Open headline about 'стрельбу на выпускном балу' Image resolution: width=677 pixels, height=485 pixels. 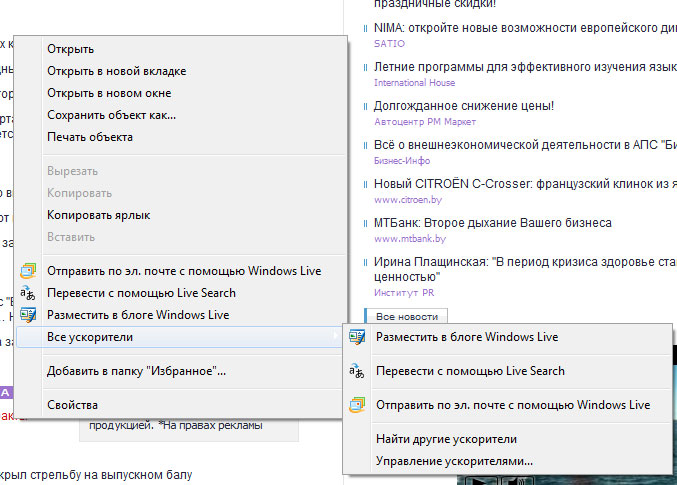tap(96, 475)
